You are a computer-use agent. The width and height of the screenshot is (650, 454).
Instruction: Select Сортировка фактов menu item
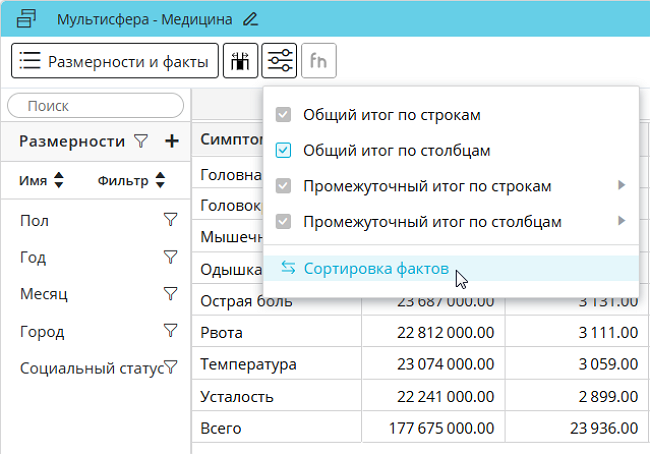click(x=376, y=268)
